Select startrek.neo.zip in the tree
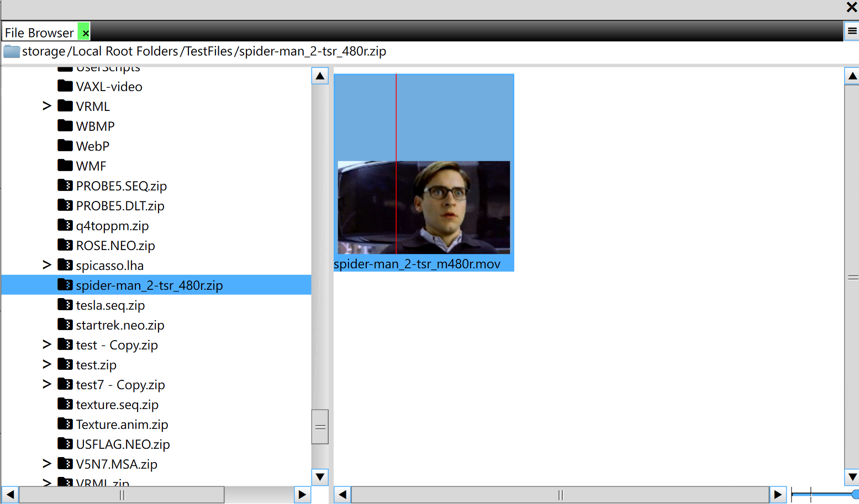The height and width of the screenshot is (504, 859). [120, 325]
